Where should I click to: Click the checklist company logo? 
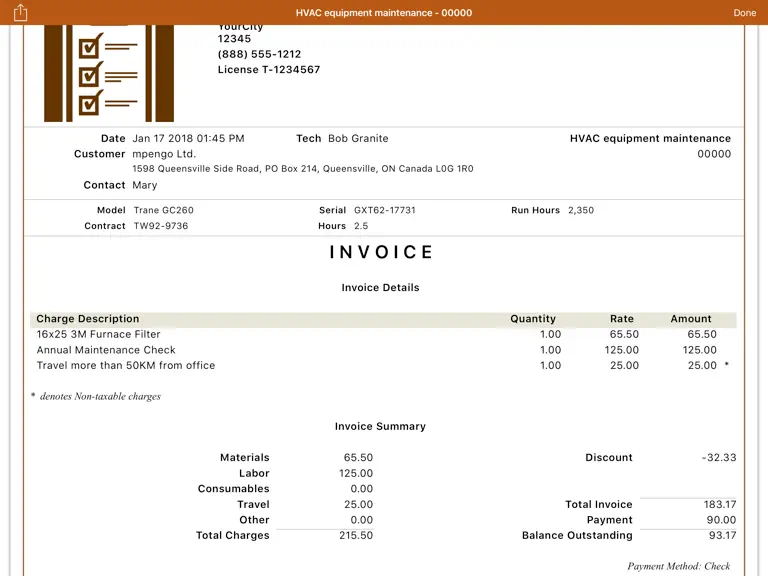pos(109,73)
